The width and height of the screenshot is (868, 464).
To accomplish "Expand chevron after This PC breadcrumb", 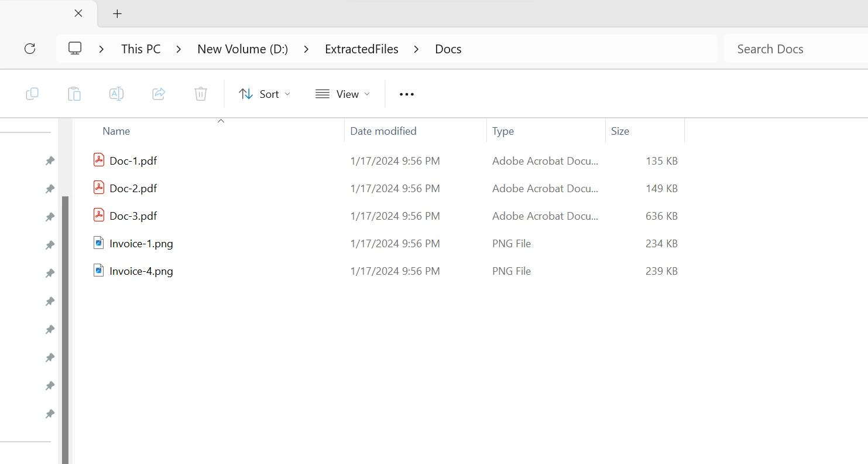I will click(179, 49).
